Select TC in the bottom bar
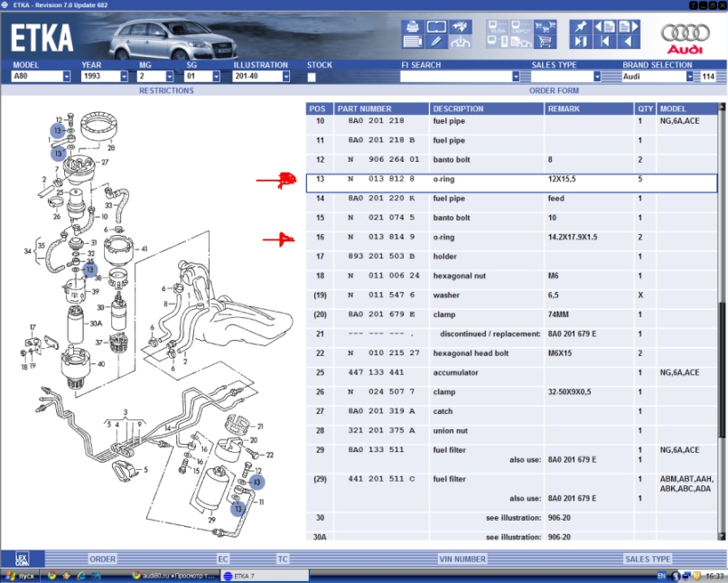This screenshot has height=583, width=728. [283, 559]
